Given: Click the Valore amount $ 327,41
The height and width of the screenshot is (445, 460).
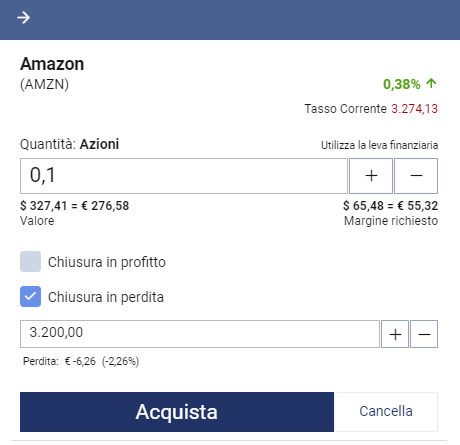Looking at the screenshot, I should click(x=44, y=206).
